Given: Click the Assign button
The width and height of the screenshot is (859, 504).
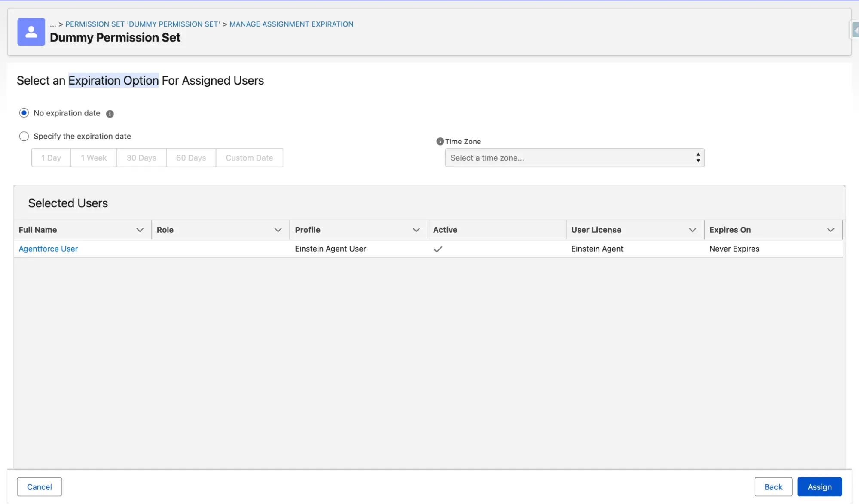Looking at the screenshot, I should (819, 487).
